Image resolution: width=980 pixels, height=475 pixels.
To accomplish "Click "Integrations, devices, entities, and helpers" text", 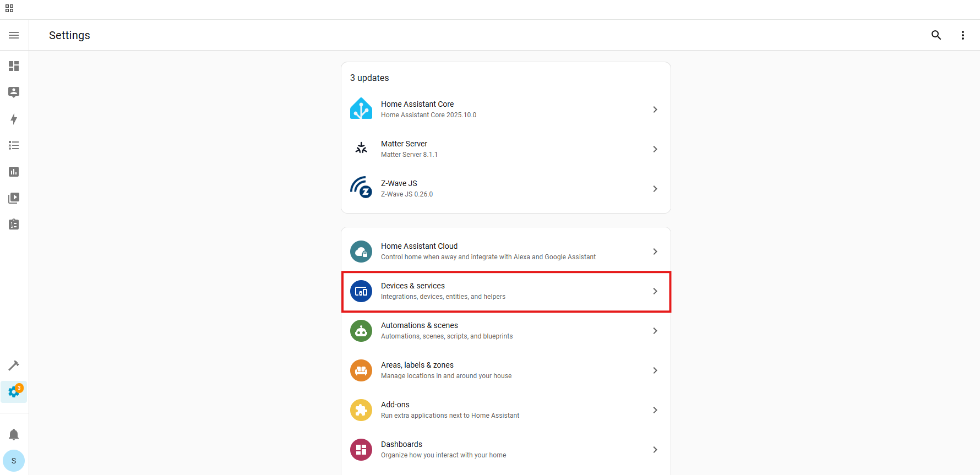I will click(x=443, y=297).
